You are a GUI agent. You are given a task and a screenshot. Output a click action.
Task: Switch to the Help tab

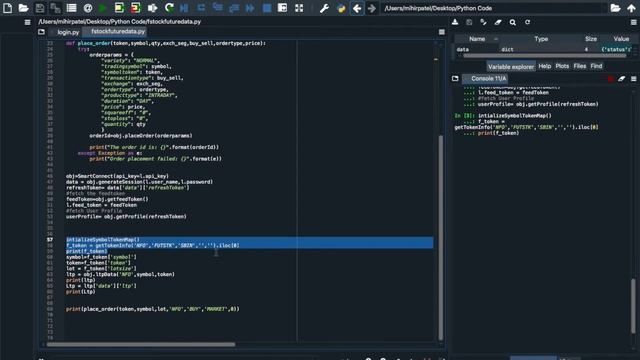click(x=544, y=66)
